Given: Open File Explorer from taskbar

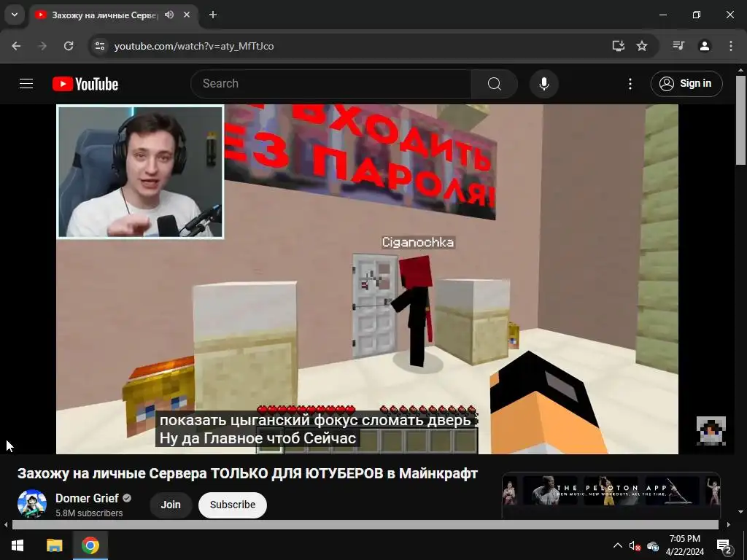Looking at the screenshot, I should 54,545.
